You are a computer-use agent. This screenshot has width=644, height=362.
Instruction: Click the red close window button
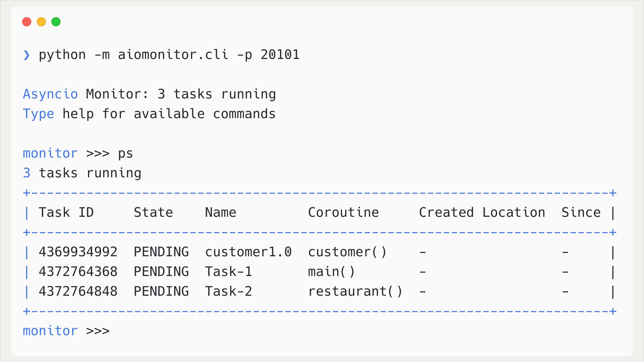[26, 22]
